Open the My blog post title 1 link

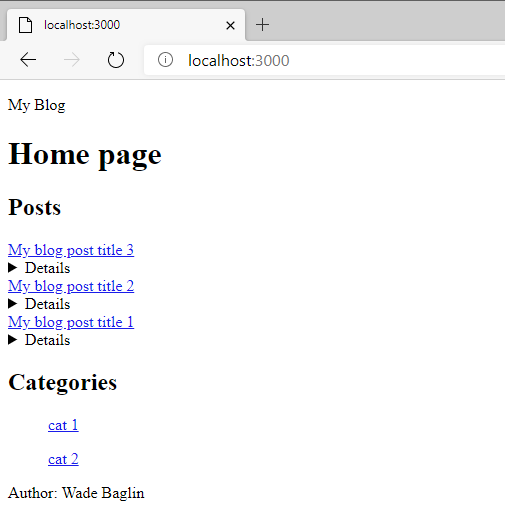click(71, 322)
